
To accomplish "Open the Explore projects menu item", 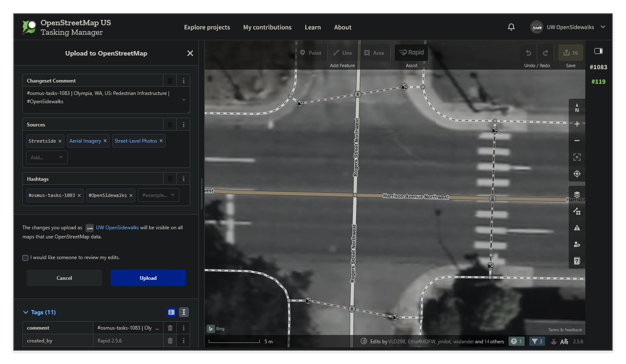I will (x=207, y=27).
